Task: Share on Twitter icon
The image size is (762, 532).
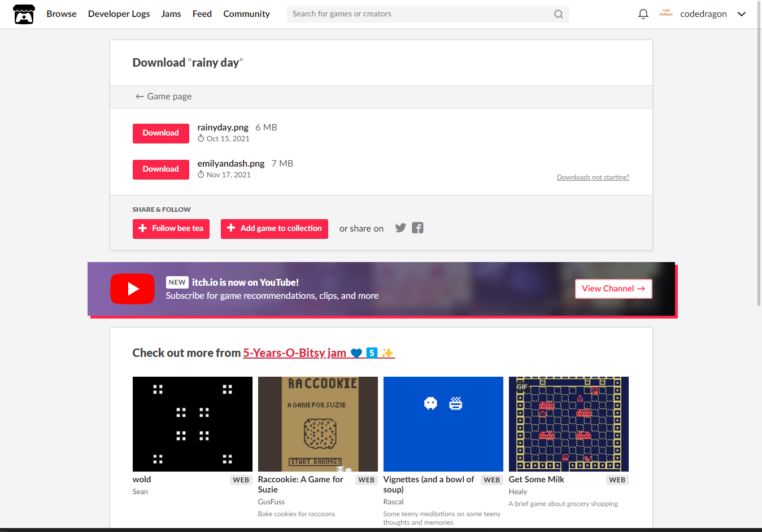Action: coord(400,228)
